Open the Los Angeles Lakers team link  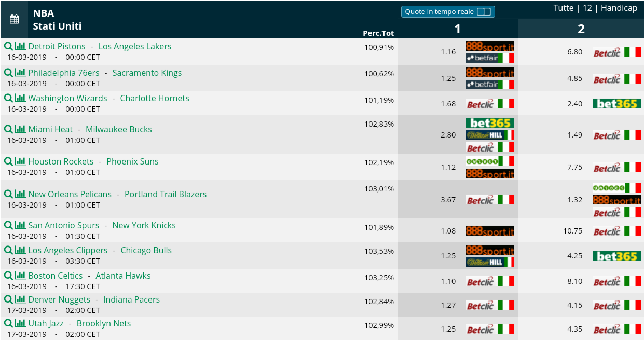point(135,46)
